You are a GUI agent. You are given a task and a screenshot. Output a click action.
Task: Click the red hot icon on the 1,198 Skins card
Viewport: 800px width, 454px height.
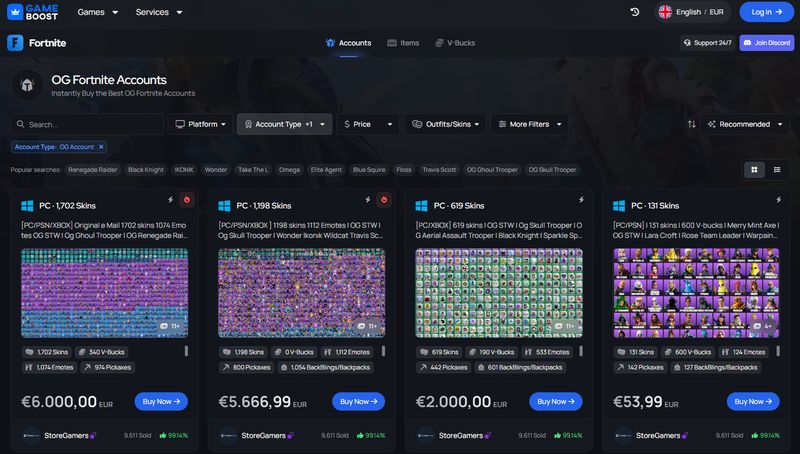(384, 200)
